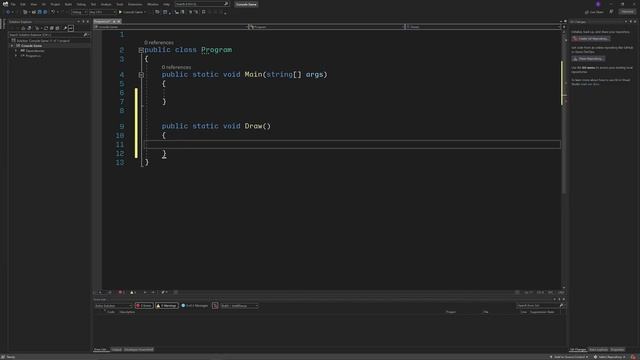Click the Description column header in Error List
The height and width of the screenshot is (360, 640).
point(127,312)
